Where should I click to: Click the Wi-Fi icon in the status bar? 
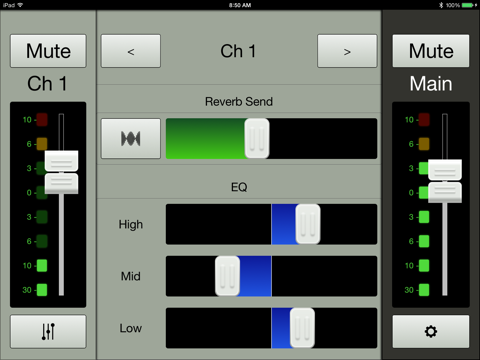click(20, 5)
